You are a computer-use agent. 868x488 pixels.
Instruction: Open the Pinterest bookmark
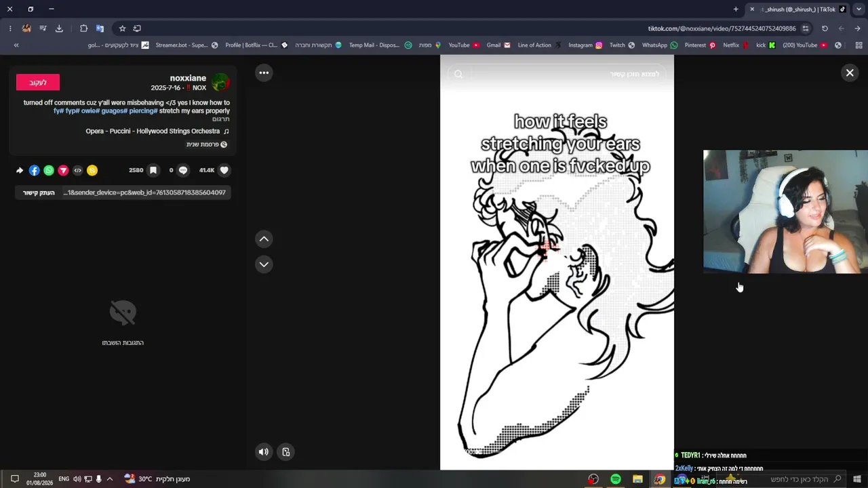[x=701, y=45]
